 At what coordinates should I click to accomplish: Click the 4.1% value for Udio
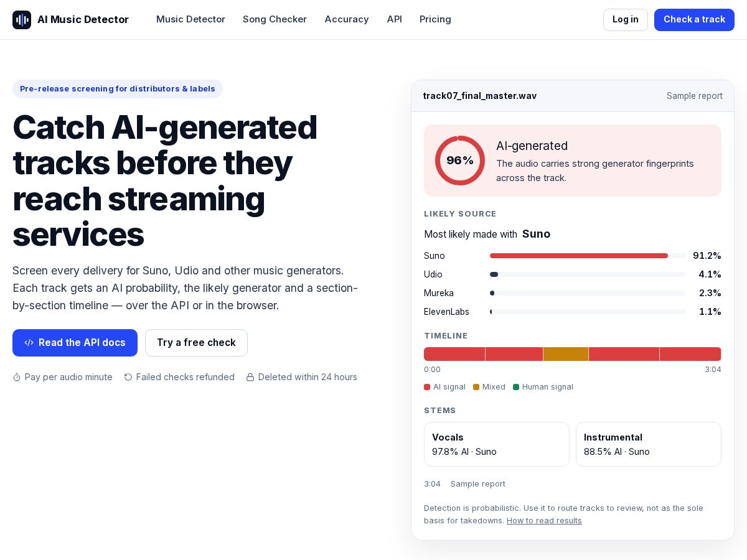(x=710, y=274)
